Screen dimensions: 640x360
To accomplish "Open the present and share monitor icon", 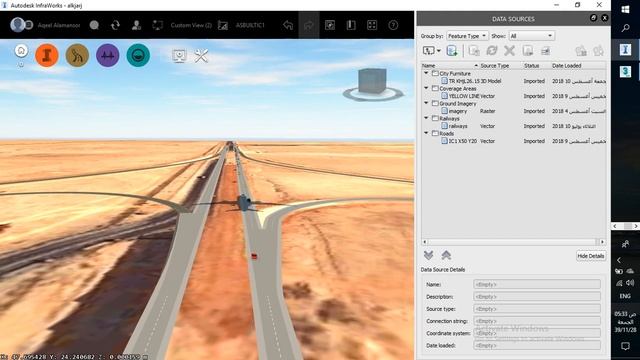I will [x=179, y=56].
